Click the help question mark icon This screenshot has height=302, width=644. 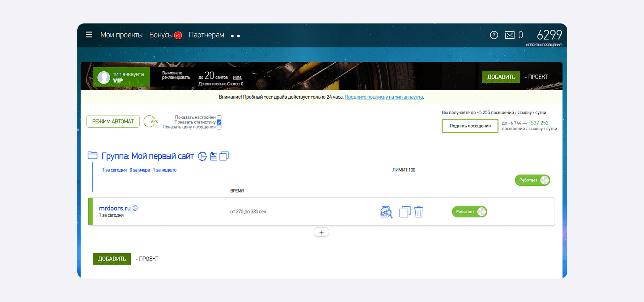tap(494, 35)
